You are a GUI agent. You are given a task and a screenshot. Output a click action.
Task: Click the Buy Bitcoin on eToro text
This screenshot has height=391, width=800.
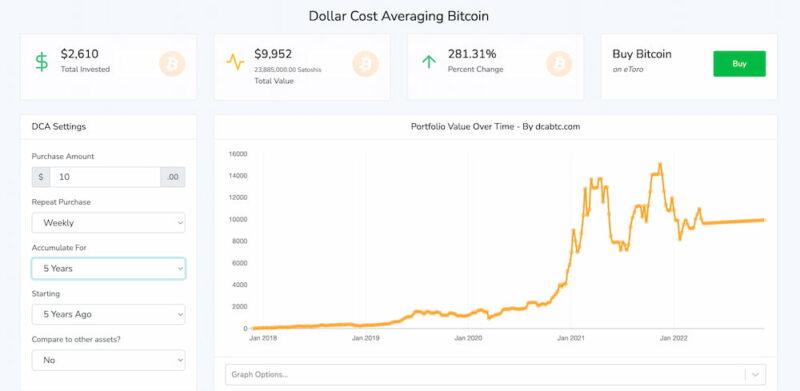[x=642, y=60]
